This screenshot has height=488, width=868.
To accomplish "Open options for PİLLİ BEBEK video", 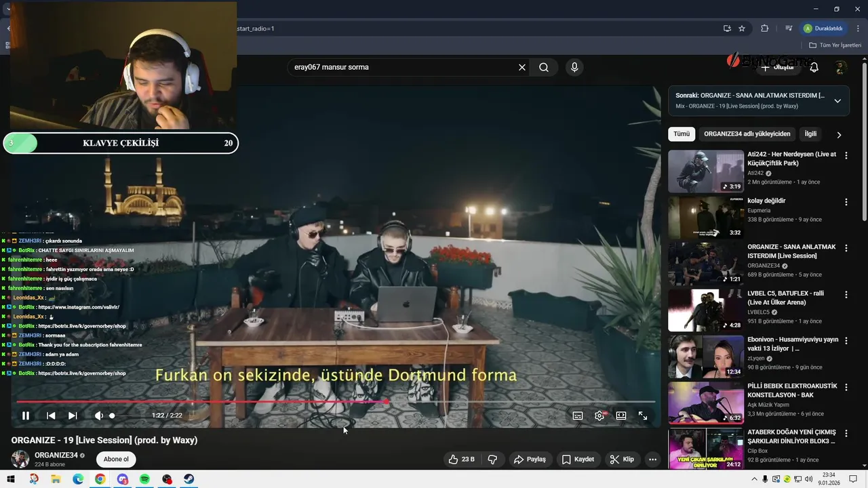I will 846,388.
